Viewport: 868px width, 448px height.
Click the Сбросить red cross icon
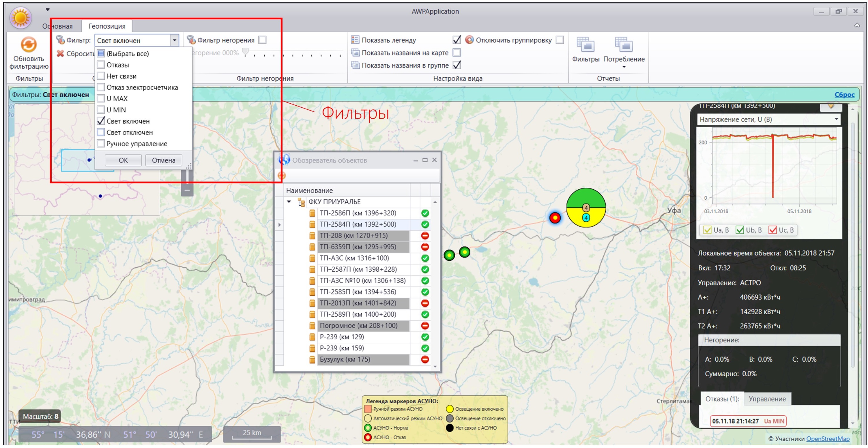[60, 54]
